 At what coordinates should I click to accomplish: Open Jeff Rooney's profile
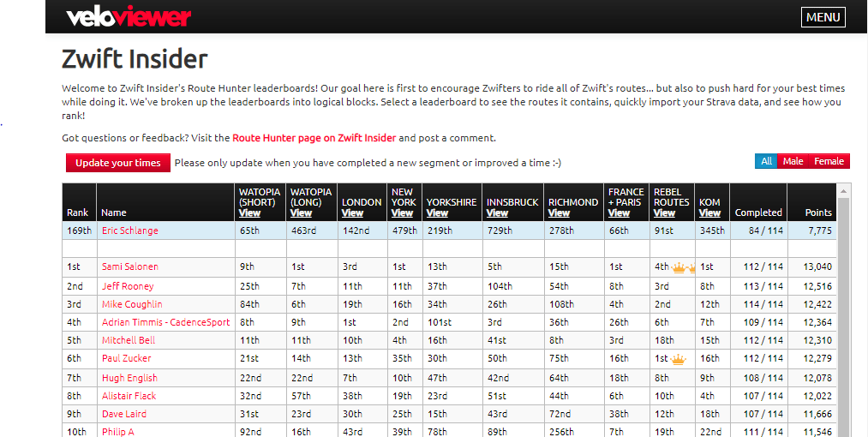tap(128, 286)
